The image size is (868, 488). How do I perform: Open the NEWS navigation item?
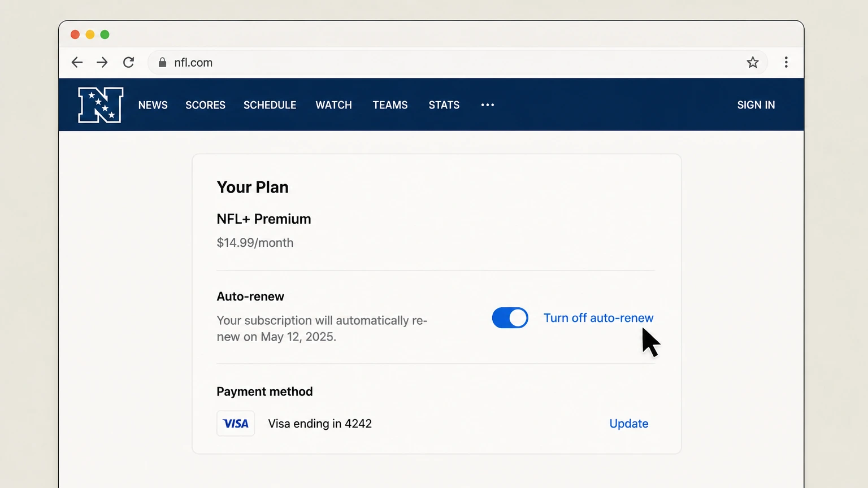tap(153, 105)
